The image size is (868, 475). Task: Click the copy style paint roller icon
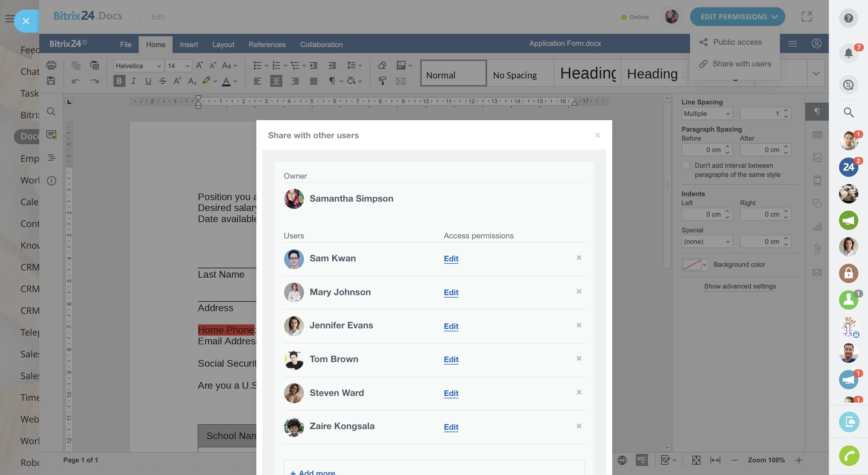pyautogui.click(x=382, y=81)
